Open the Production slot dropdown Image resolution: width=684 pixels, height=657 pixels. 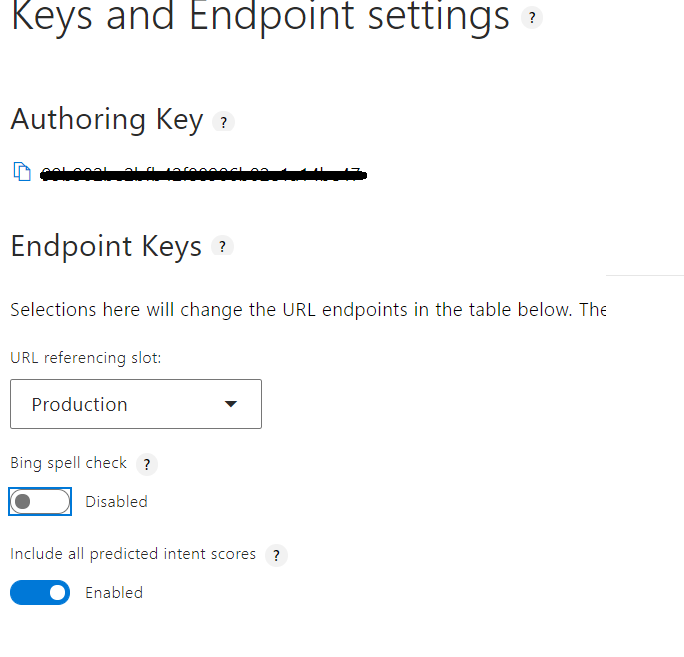click(x=136, y=404)
